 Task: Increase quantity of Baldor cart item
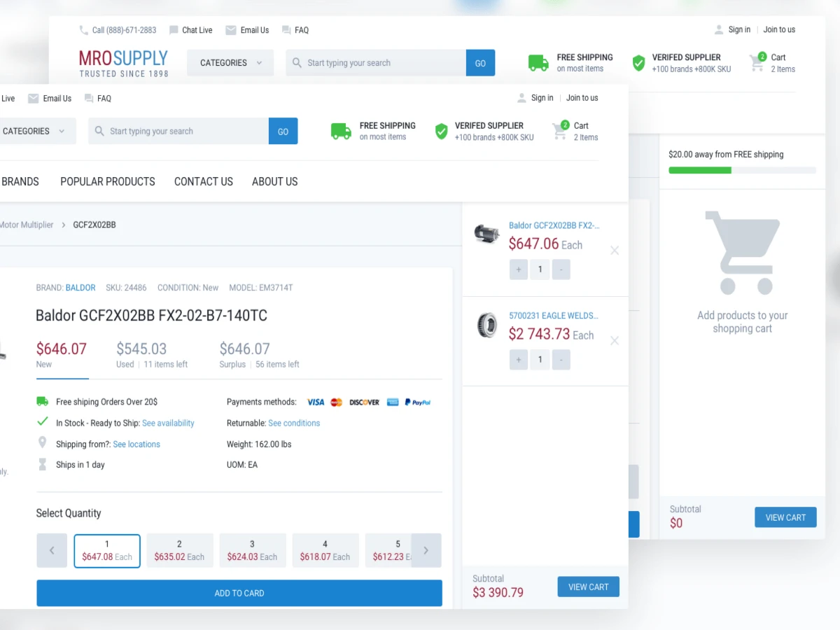pos(519,269)
